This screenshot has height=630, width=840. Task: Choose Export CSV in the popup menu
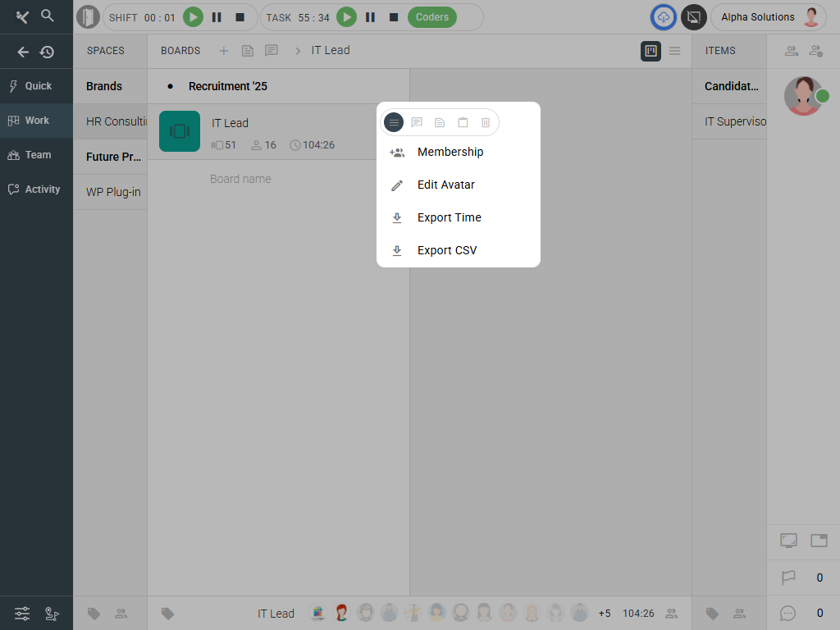point(447,250)
